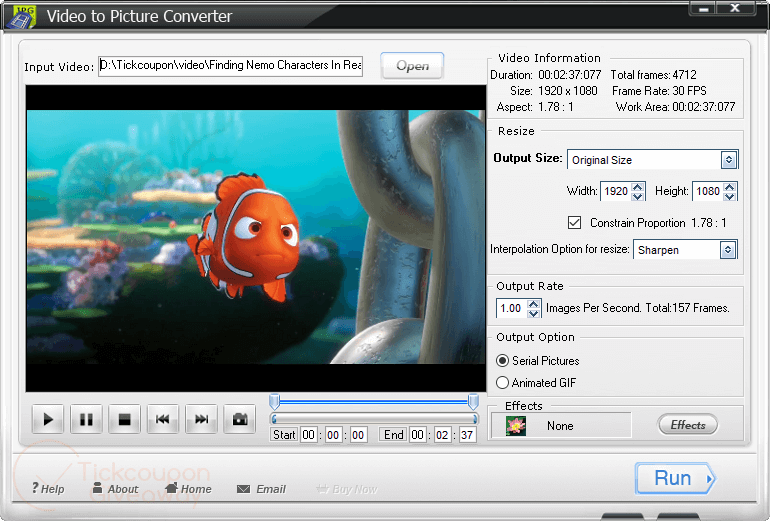Run the conversion
The image size is (770, 521).
(x=676, y=478)
